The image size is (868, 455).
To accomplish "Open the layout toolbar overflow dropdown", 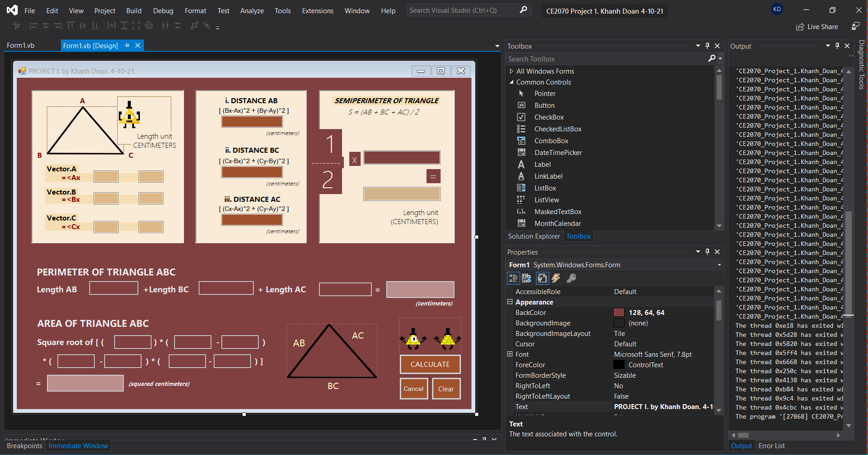I will pyautogui.click(x=218, y=28).
